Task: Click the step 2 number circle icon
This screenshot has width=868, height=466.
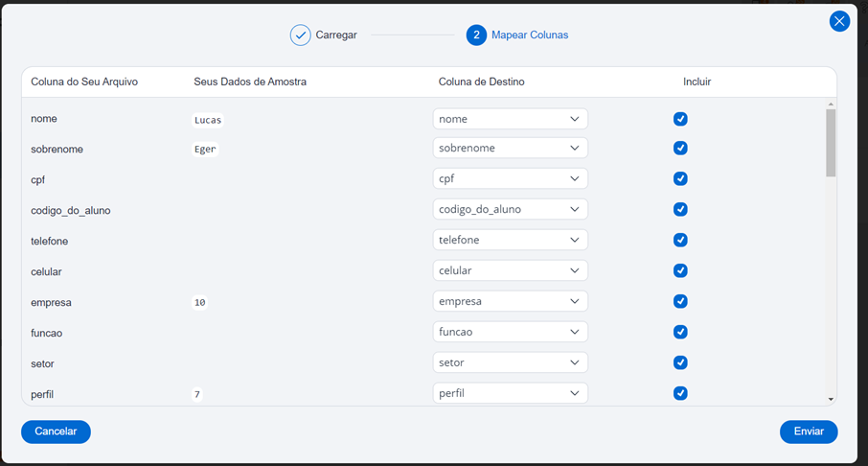Action: tap(476, 35)
